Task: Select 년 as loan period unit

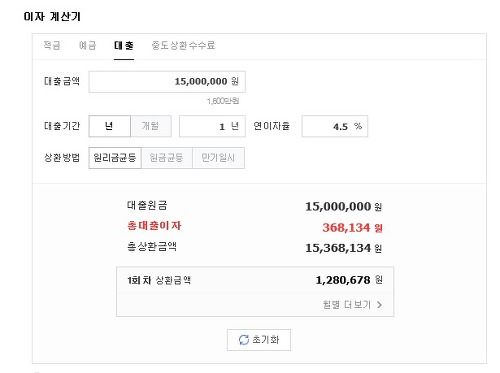Action: [x=109, y=126]
